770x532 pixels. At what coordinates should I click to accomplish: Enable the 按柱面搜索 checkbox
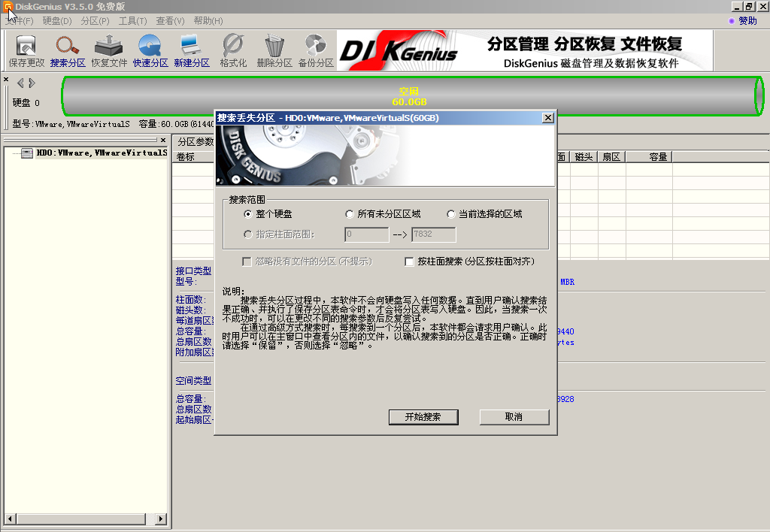[x=410, y=261]
